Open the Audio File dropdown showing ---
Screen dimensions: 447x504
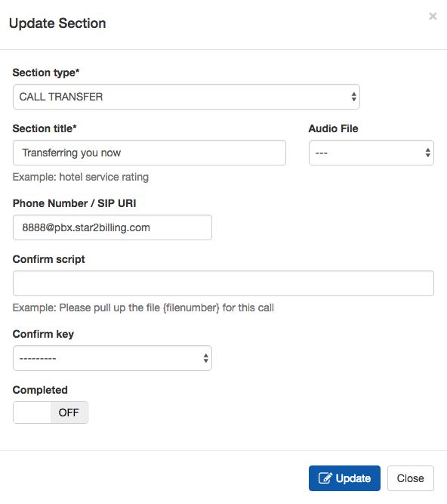pos(371,153)
